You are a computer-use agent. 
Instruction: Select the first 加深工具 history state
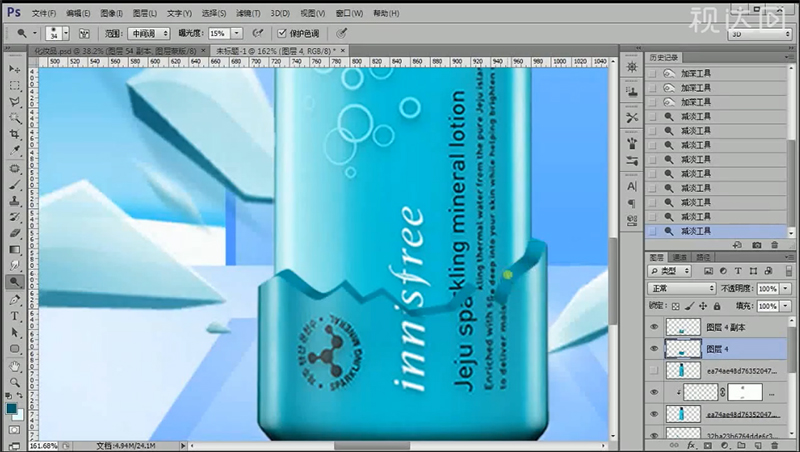pyautogui.click(x=717, y=73)
